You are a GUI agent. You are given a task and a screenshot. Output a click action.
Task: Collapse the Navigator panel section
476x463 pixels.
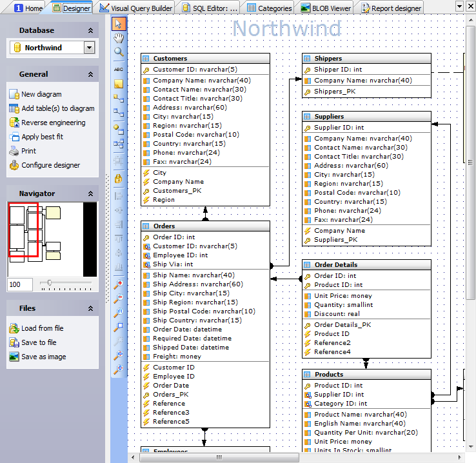click(x=90, y=193)
